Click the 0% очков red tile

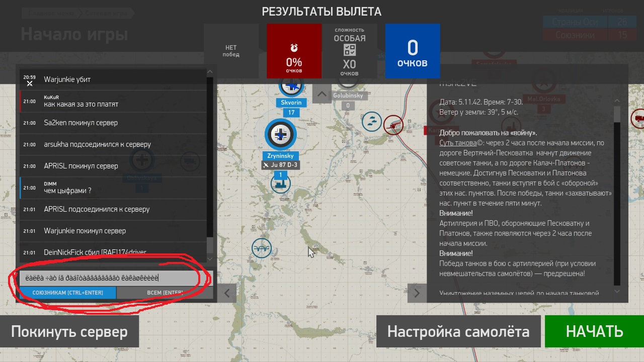pyautogui.click(x=294, y=51)
